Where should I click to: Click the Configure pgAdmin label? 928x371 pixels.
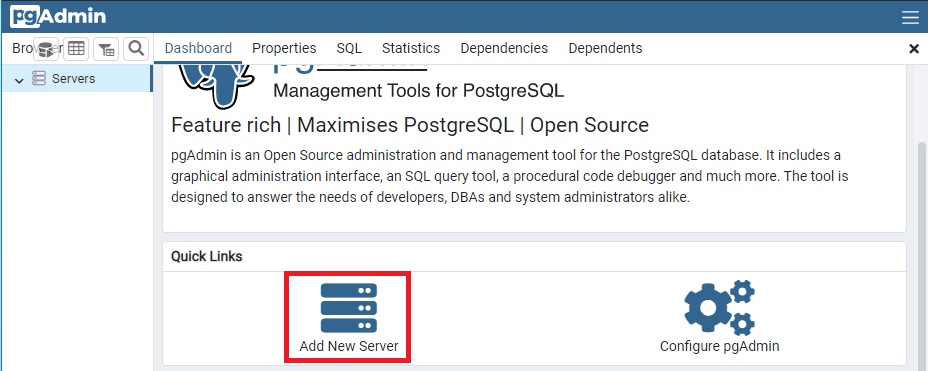pos(720,346)
